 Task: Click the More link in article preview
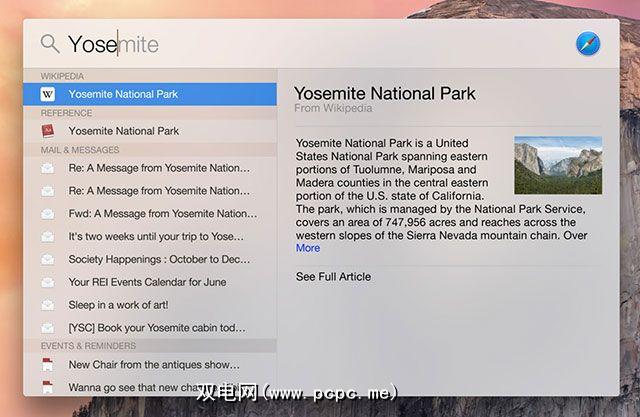(x=308, y=248)
